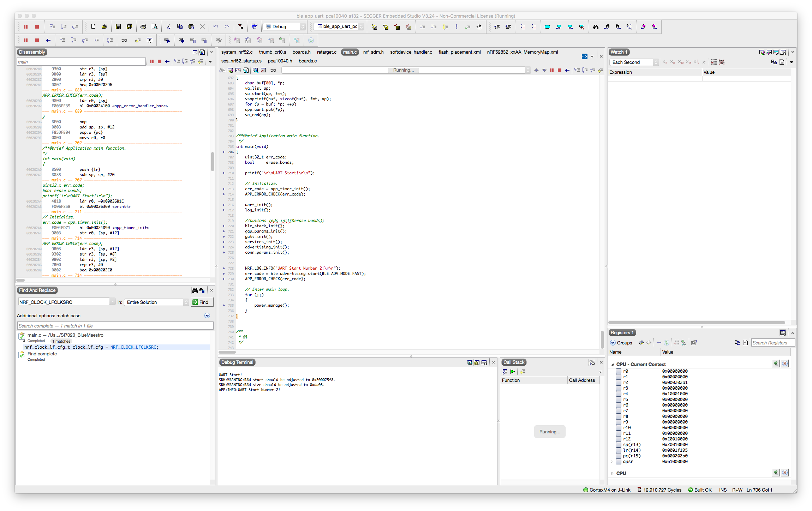This screenshot has width=812, height=511.
Task: Open the Each Second refresh dropdown in Watch
Action: click(634, 62)
